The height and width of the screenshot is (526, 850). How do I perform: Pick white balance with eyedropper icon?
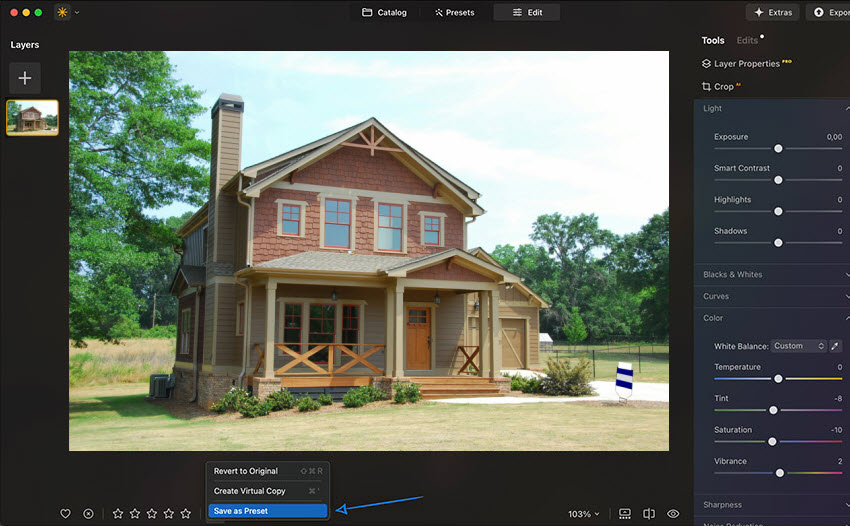pyautogui.click(x=835, y=346)
